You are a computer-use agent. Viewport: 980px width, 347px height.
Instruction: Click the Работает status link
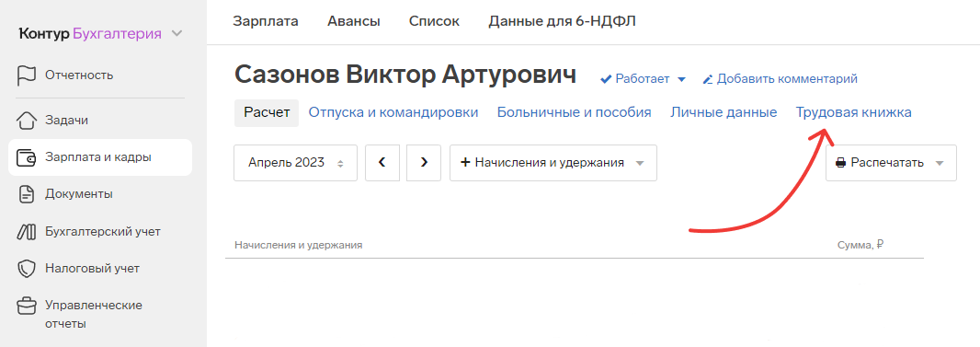tap(643, 79)
